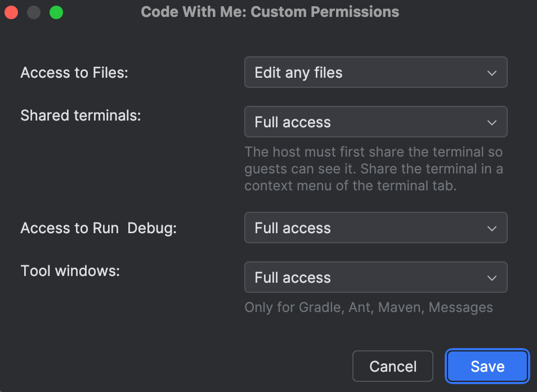537x392 pixels.
Task: Click the Full access text for Shared terminals
Action: pyautogui.click(x=293, y=122)
